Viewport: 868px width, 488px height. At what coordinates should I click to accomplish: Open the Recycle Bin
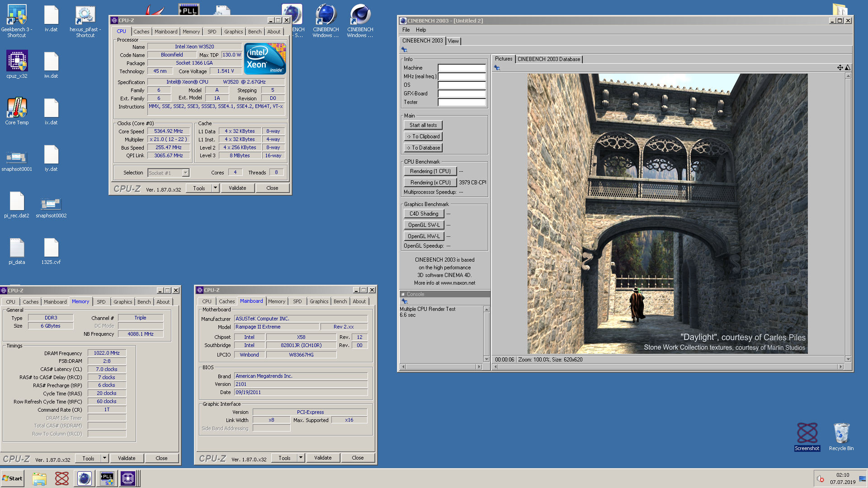(841, 436)
